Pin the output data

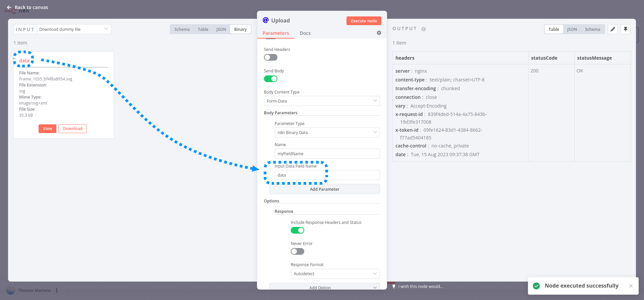pos(626,29)
